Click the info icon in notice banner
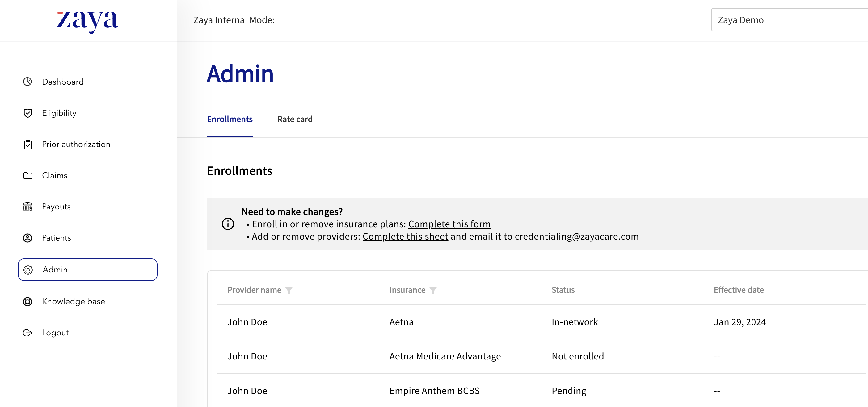Image resolution: width=868 pixels, height=407 pixels. pyautogui.click(x=228, y=224)
